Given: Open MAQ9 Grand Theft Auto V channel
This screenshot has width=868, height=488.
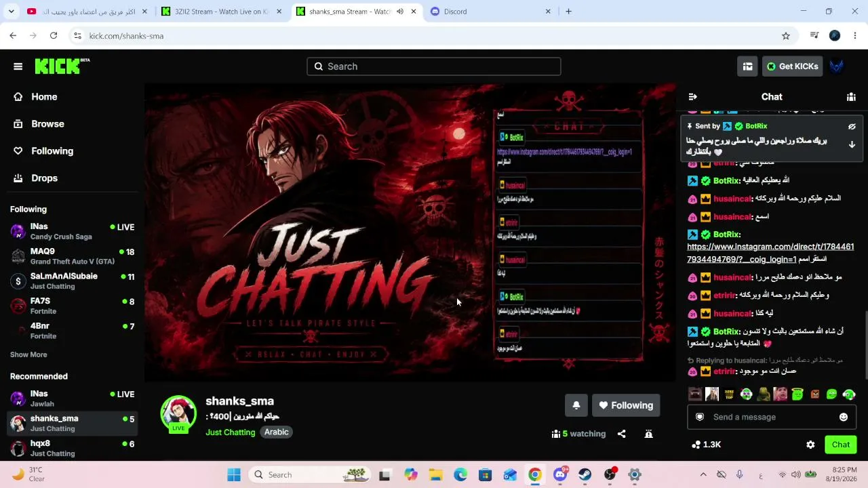Looking at the screenshot, I should [x=72, y=256].
